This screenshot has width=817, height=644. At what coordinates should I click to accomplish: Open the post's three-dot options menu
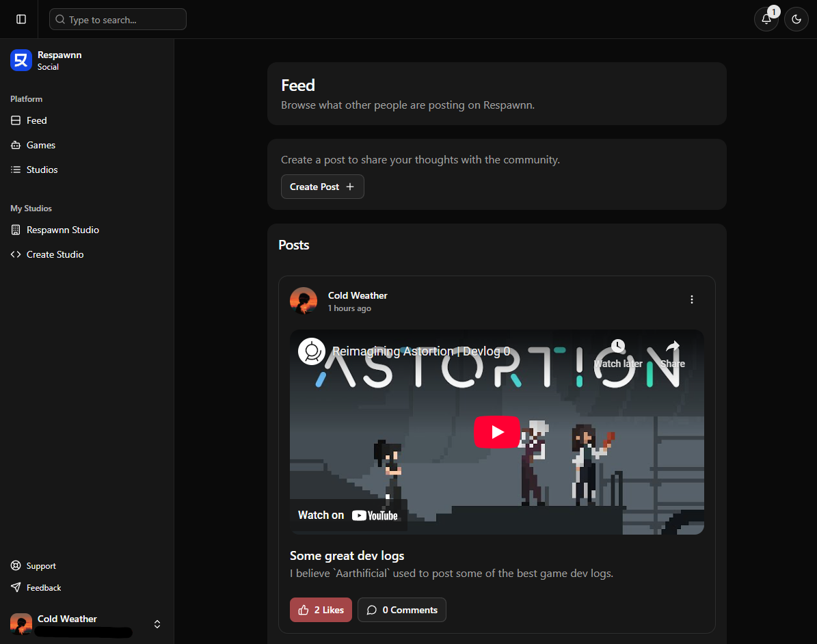(x=691, y=299)
